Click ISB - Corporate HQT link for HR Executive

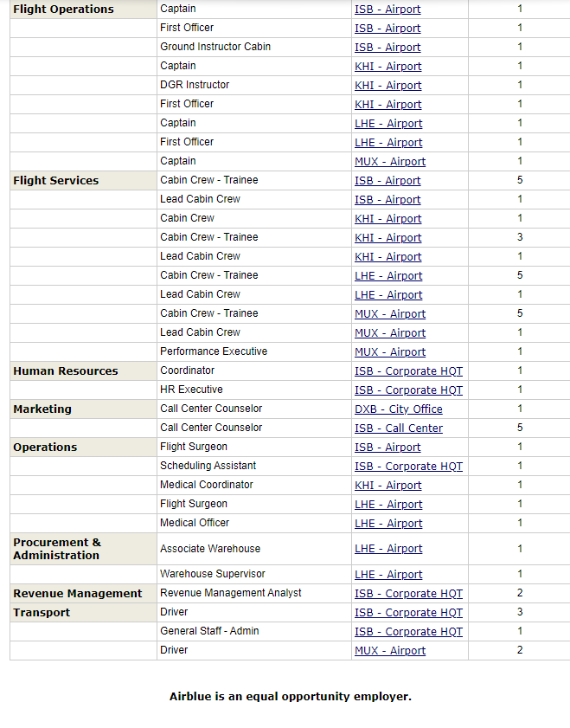(408, 390)
